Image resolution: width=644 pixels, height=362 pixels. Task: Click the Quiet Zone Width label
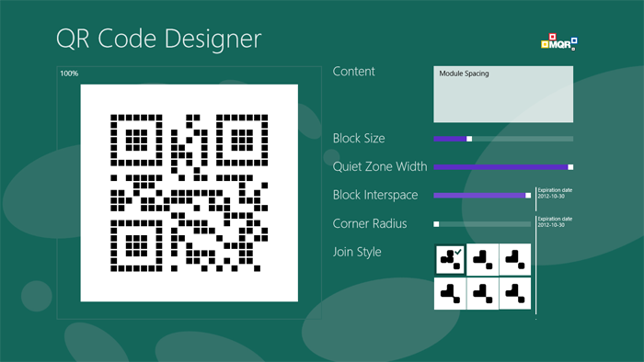380,166
